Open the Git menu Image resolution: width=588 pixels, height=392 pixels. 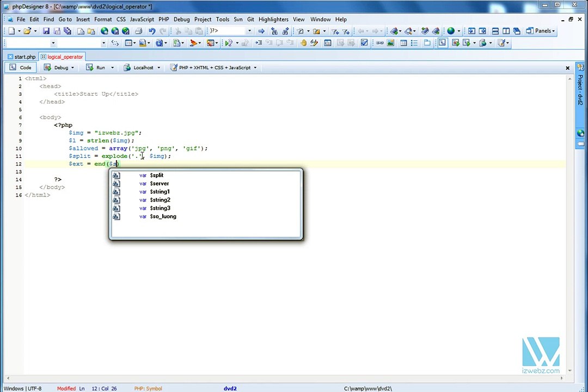[x=250, y=20]
